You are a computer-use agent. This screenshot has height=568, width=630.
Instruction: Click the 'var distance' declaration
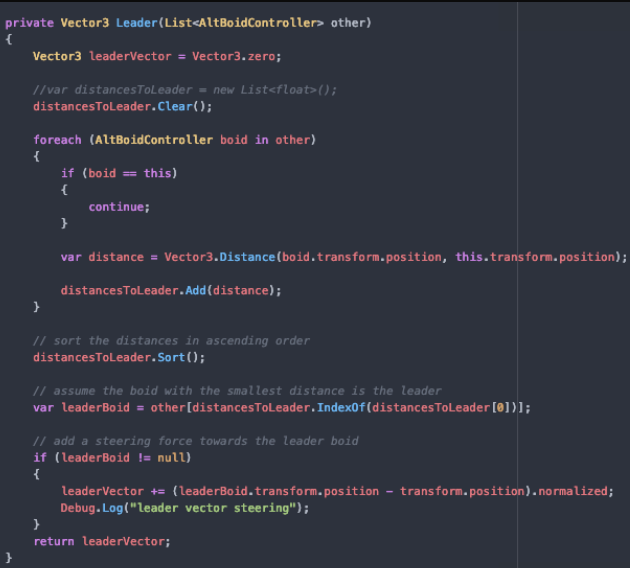coord(102,257)
